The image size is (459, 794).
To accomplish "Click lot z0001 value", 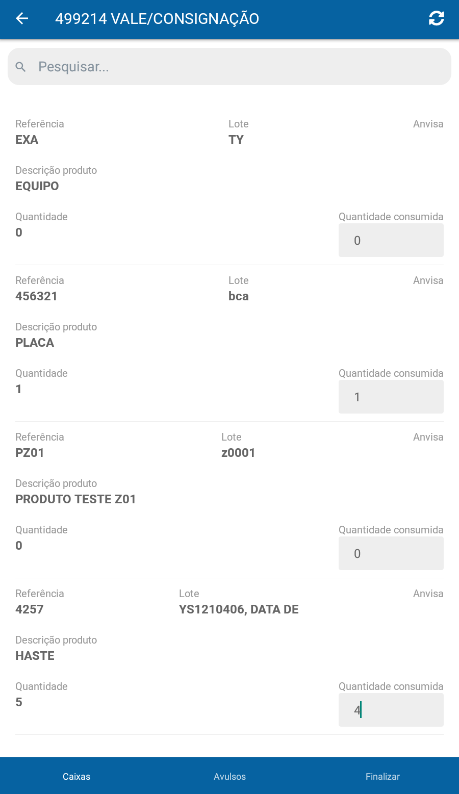I will [x=238, y=452].
